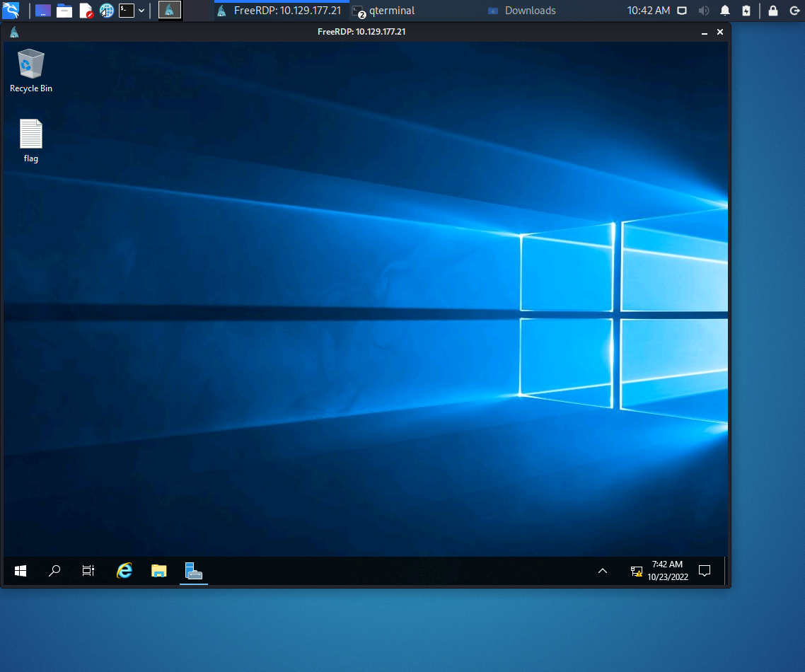Click the volume speaker icon in Kali tray
The height and width of the screenshot is (672, 805).
(x=704, y=11)
